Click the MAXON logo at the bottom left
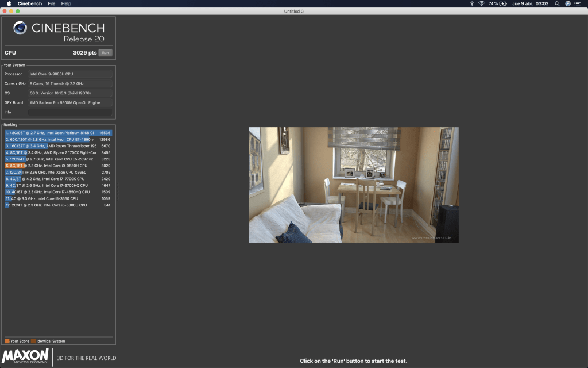 click(25, 356)
